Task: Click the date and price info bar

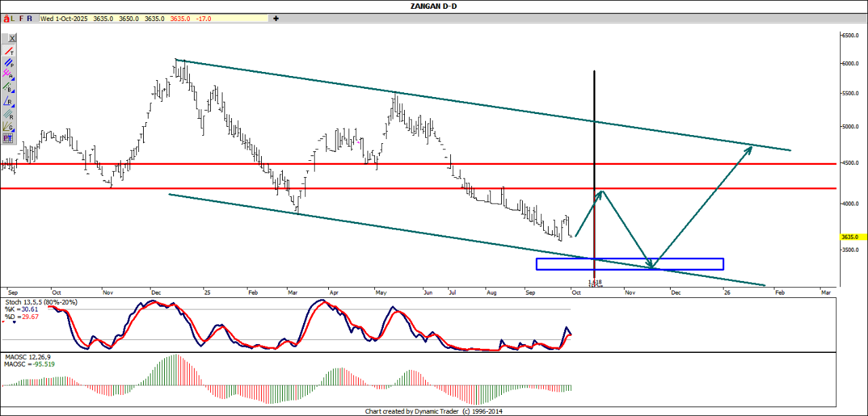Action: (126, 18)
